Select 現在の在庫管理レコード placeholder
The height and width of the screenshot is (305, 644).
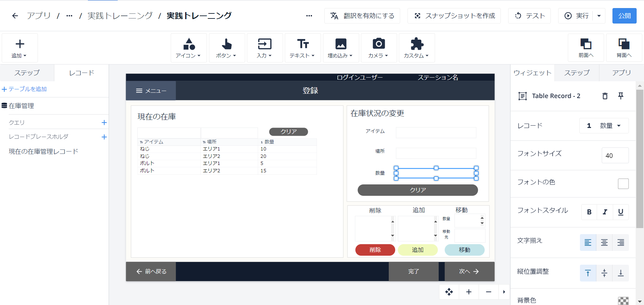coord(44,151)
